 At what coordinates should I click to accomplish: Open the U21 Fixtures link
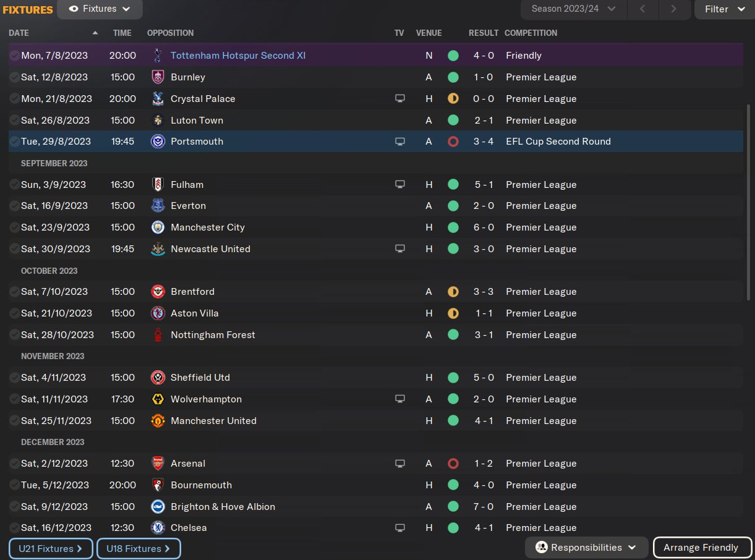click(51, 549)
